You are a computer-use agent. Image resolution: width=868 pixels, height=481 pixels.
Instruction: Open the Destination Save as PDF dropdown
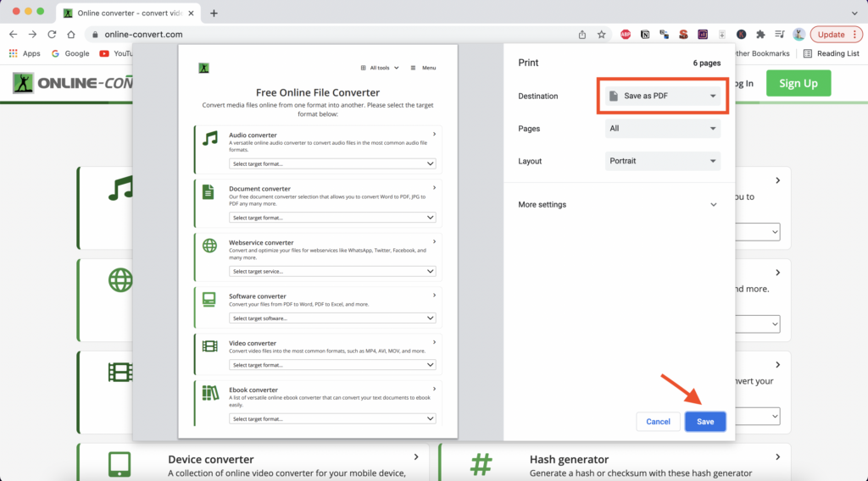pyautogui.click(x=663, y=96)
